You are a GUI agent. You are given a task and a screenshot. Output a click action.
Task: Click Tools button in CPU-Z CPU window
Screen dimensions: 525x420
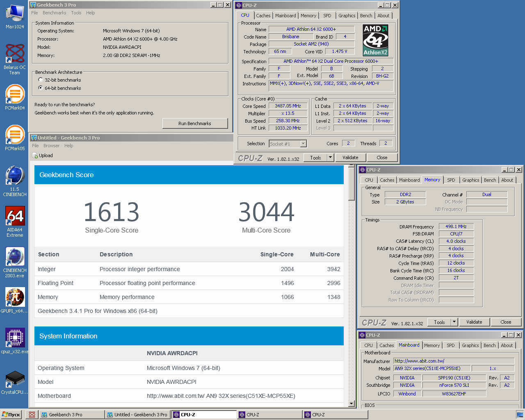coord(316,157)
